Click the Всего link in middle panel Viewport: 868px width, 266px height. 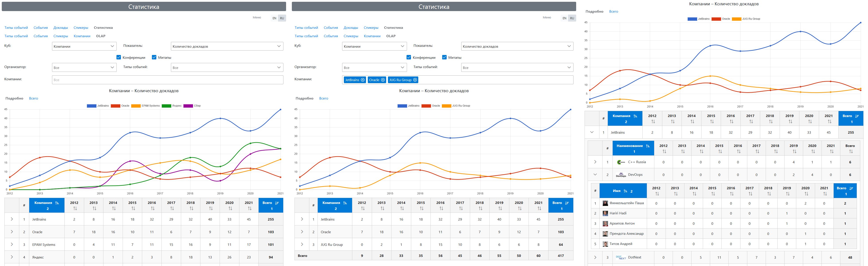point(324,98)
